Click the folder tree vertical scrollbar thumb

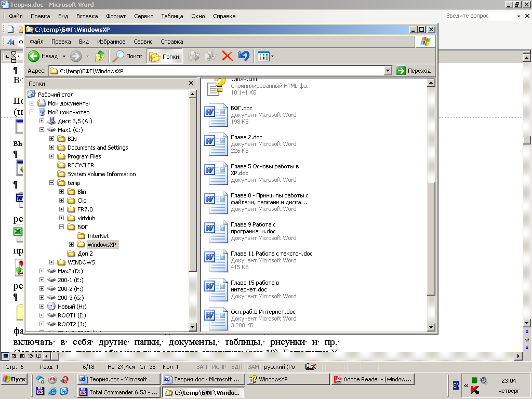[x=192, y=185]
